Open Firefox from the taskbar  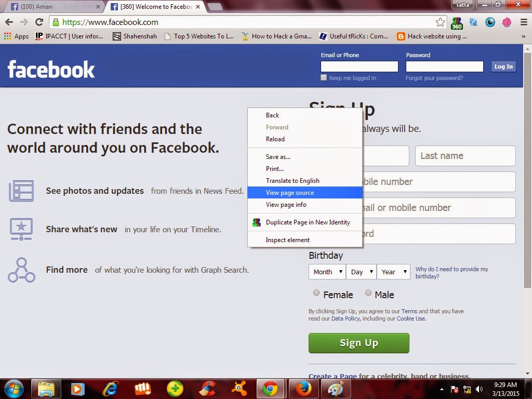point(303,389)
